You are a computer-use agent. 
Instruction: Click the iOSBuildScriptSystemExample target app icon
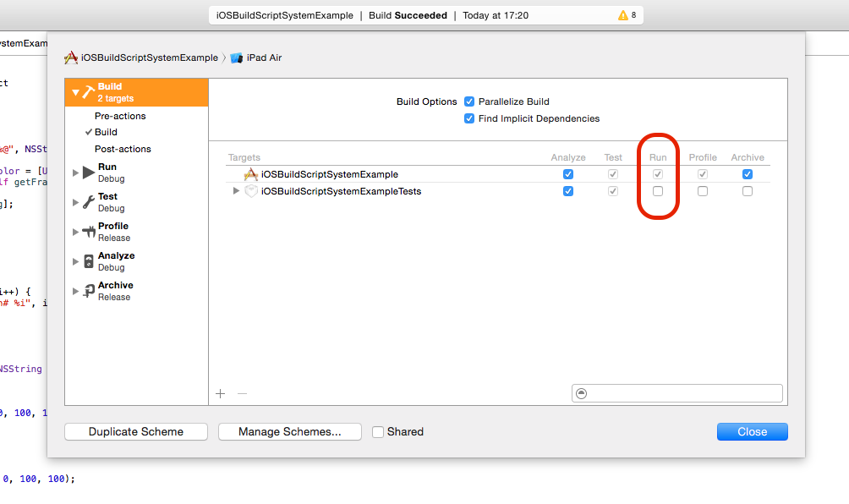(x=250, y=174)
